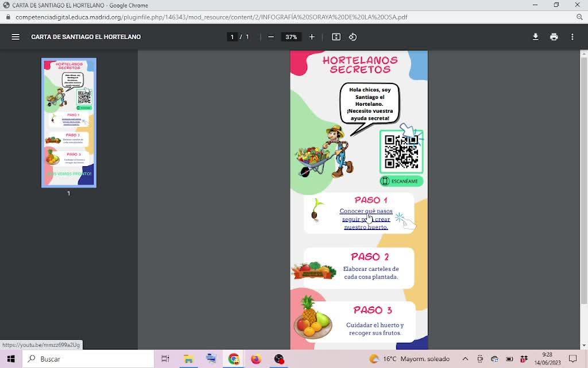Click the HORTELANOS SECRETOS title
Screen dimensions: 588x368
(360, 64)
